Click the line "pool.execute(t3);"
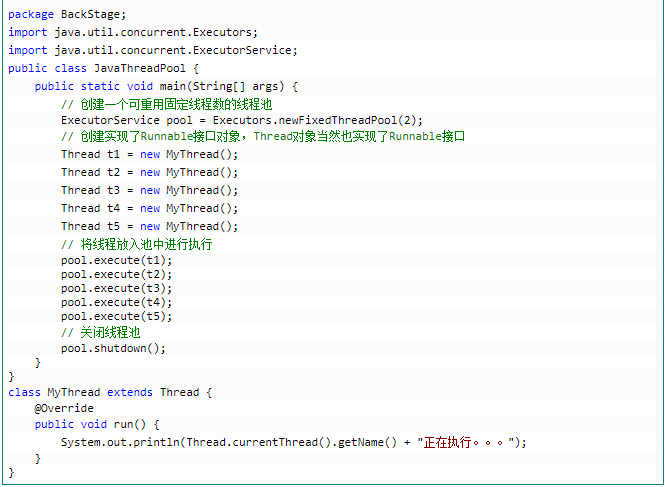Viewport: 665px width, 487px height. (117, 288)
